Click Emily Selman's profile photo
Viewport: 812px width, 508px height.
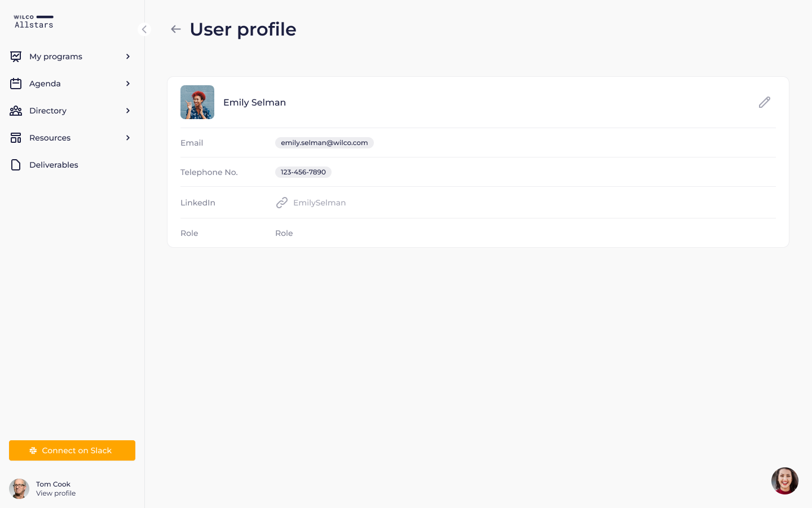(197, 102)
